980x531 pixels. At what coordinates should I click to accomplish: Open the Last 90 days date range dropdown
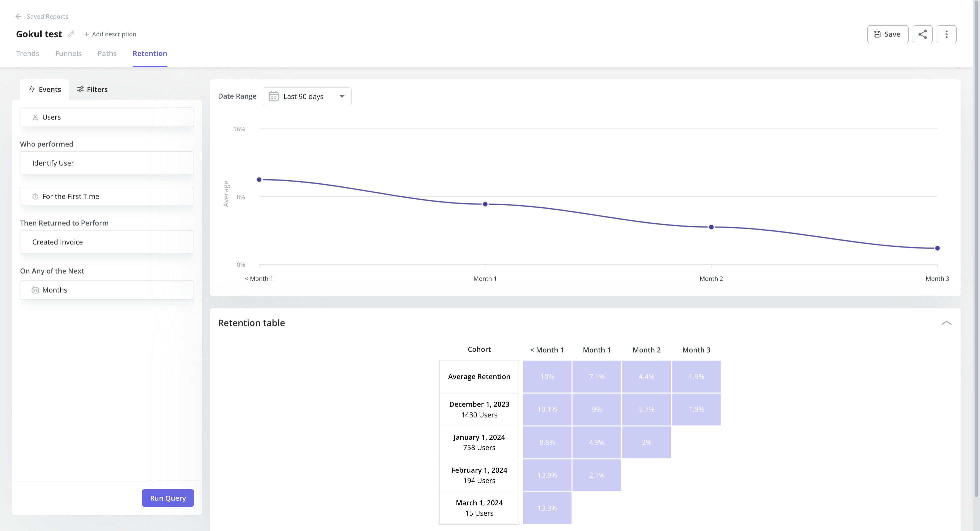(307, 96)
